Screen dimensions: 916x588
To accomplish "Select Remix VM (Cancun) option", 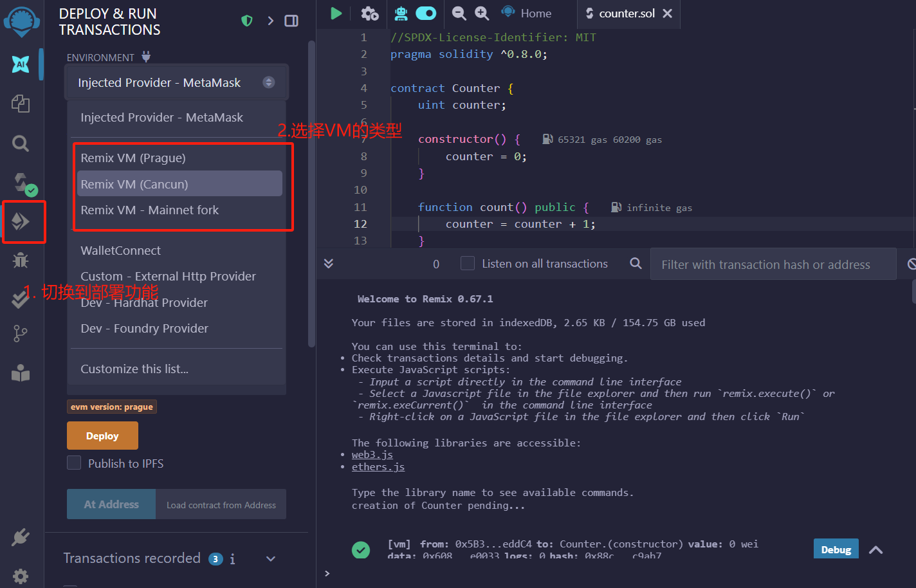I will [x=179, y=183].
